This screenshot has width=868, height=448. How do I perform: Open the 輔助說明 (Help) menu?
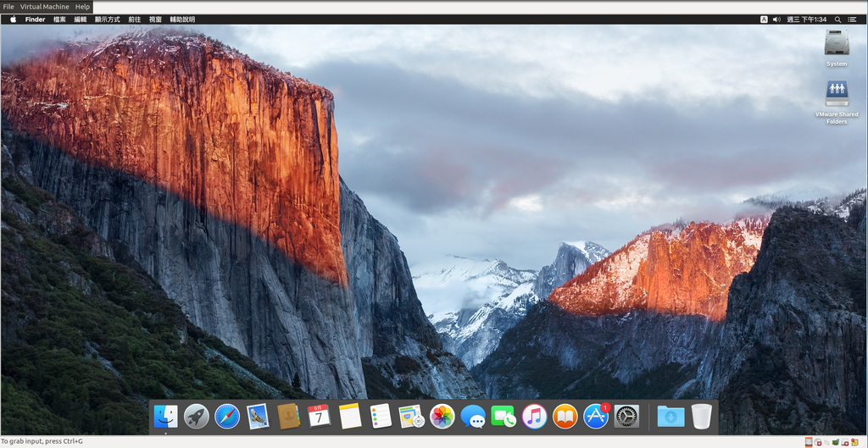[183, 19]
